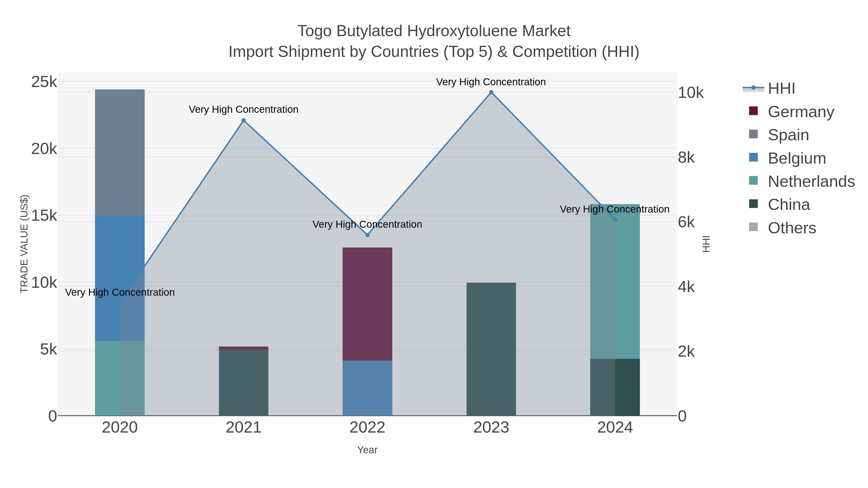Toggle the China legend entry
This screenshot has width=868, height=488.
point(779,204)
